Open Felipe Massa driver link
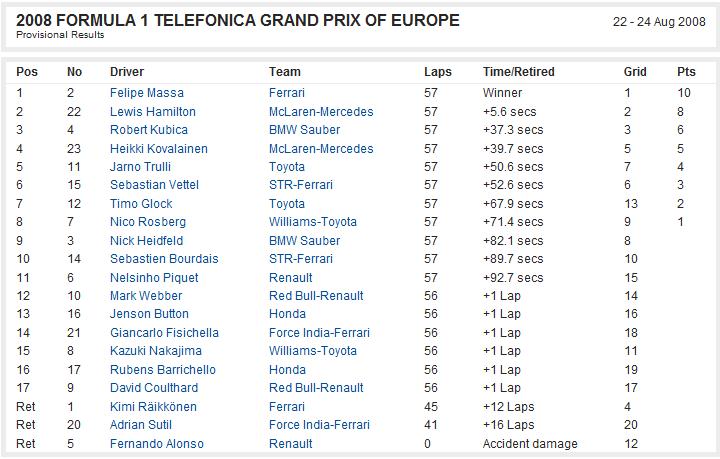Screen dimensions: 720x459 [146, 93]
